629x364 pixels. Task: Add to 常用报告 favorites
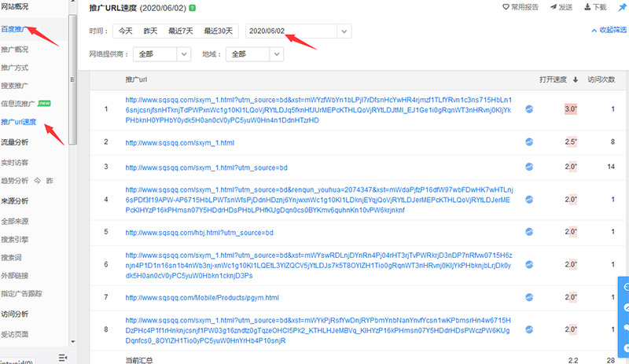[x=520, y=7]
